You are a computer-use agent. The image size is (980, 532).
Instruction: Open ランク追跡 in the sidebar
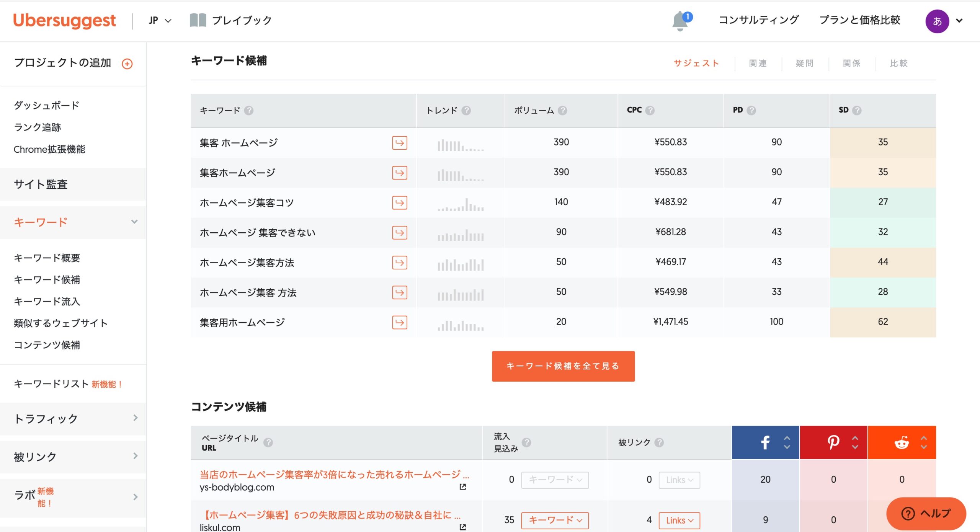[38, 127]
